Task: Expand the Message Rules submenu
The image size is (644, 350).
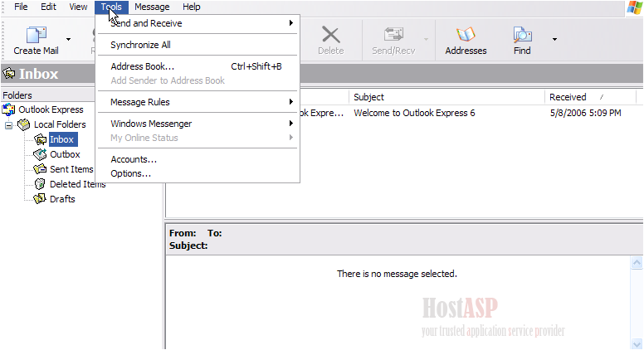Action: (x=198, y=102)
